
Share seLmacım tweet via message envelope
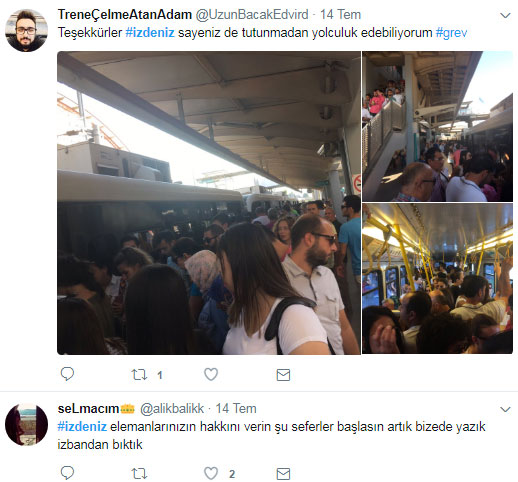coord(283,474)
